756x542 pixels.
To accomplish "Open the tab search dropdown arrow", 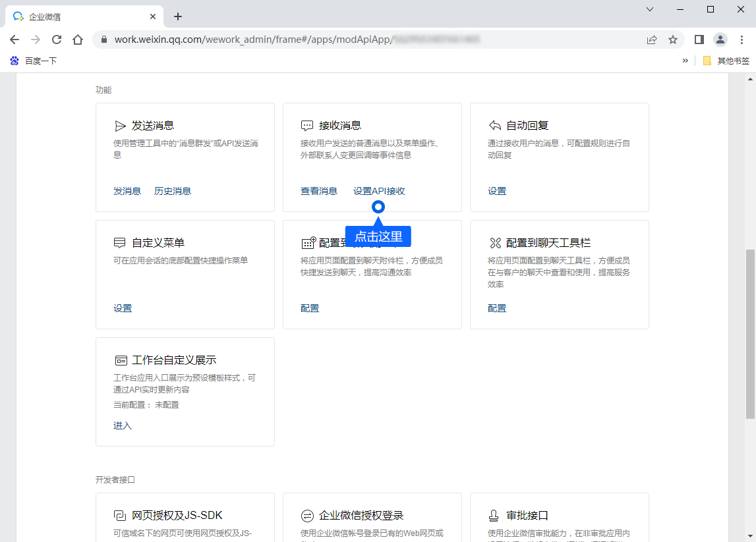I will pyautogui.click(x=650, y=9).
